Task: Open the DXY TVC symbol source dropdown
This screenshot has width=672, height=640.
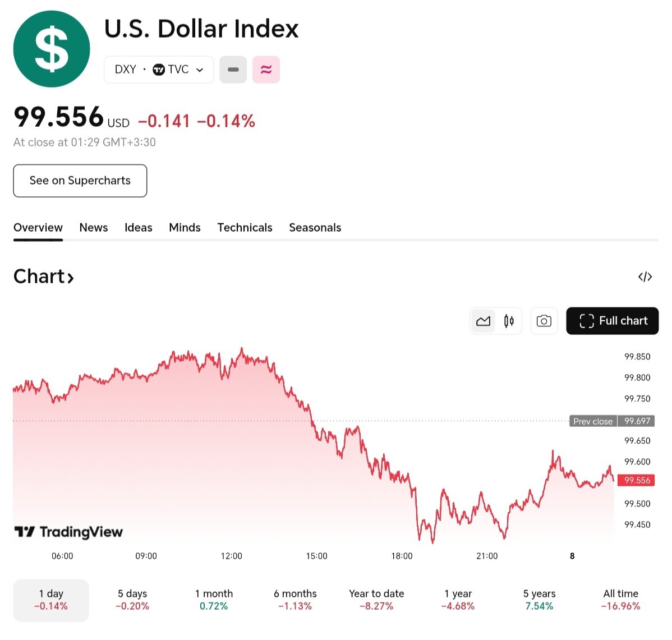Action: [159, 70]
